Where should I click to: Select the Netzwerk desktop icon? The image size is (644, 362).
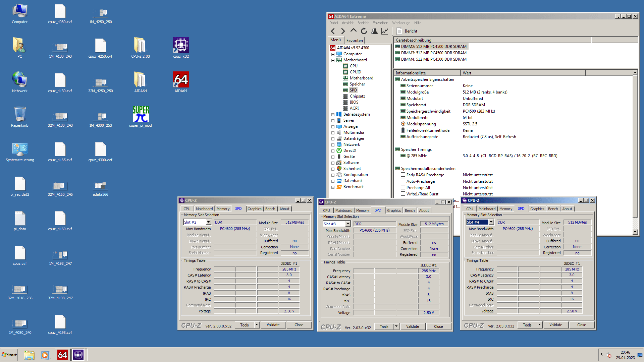20,82
